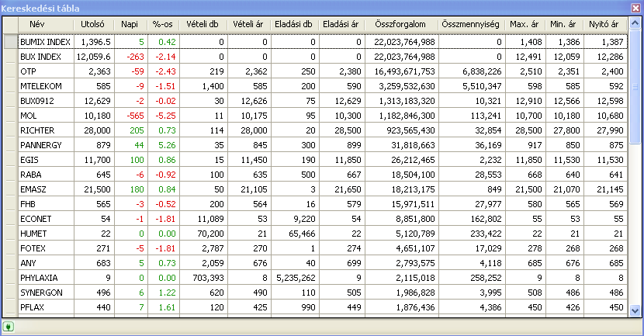Select the PANNERGY row name

(41, 145)
